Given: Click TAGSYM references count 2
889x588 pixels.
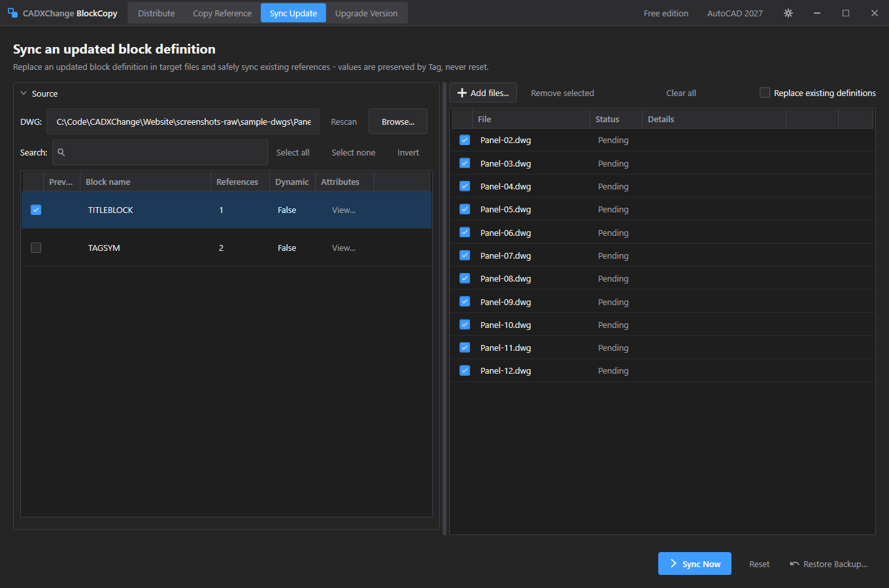Looking at the screenshot, I should pyautogui.click(x=221, y=248).
